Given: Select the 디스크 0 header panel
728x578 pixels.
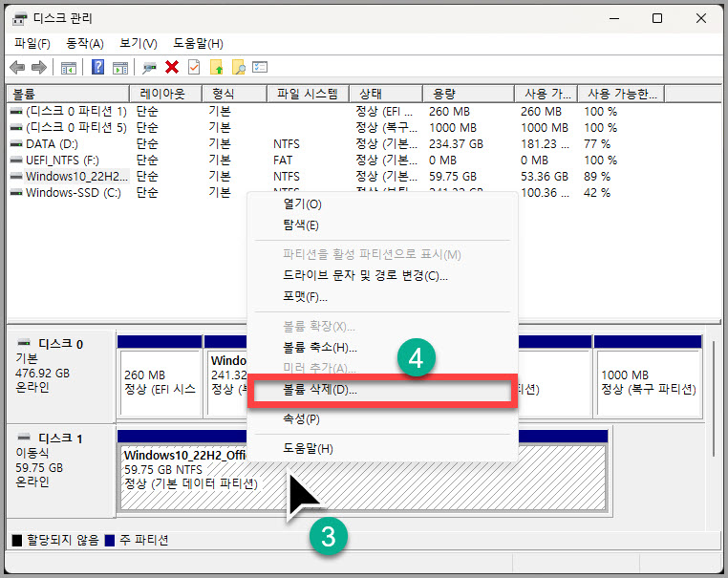Looking at the screenshot, I should 60,376.
